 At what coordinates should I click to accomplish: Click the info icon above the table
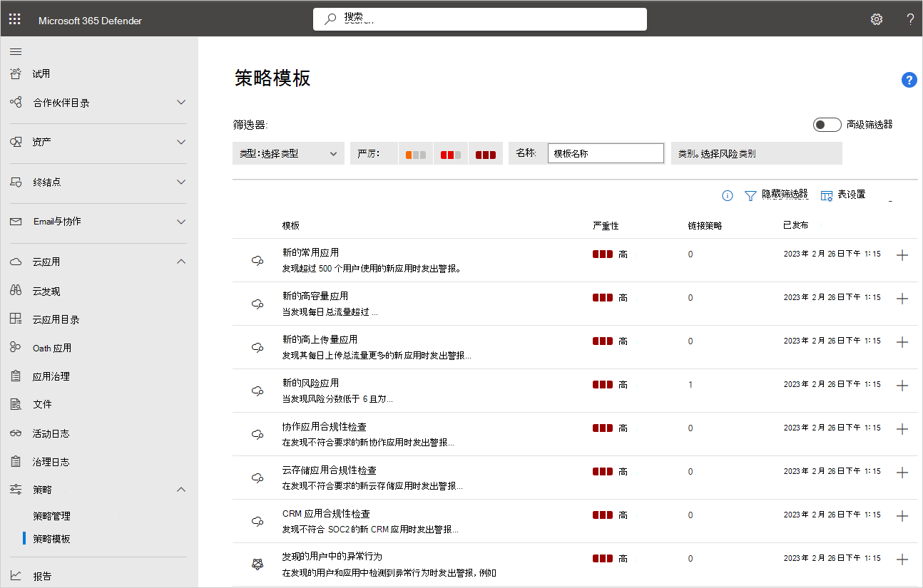(x=728, y=195)
